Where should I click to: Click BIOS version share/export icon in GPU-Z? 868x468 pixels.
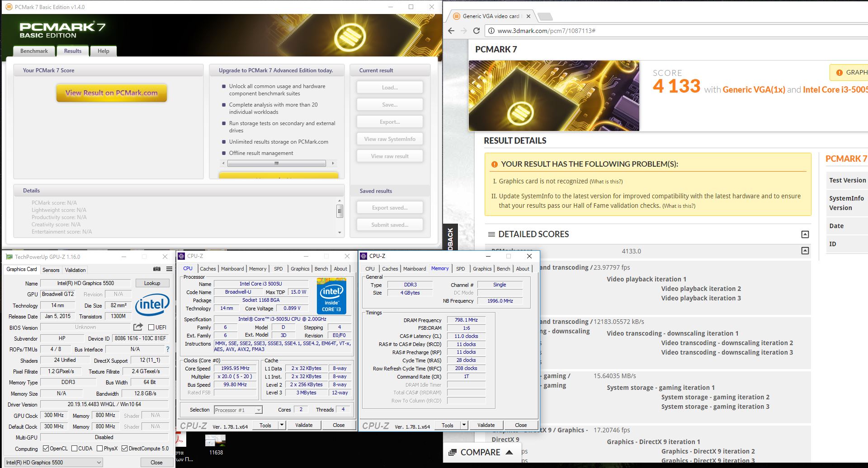[138, 327]
